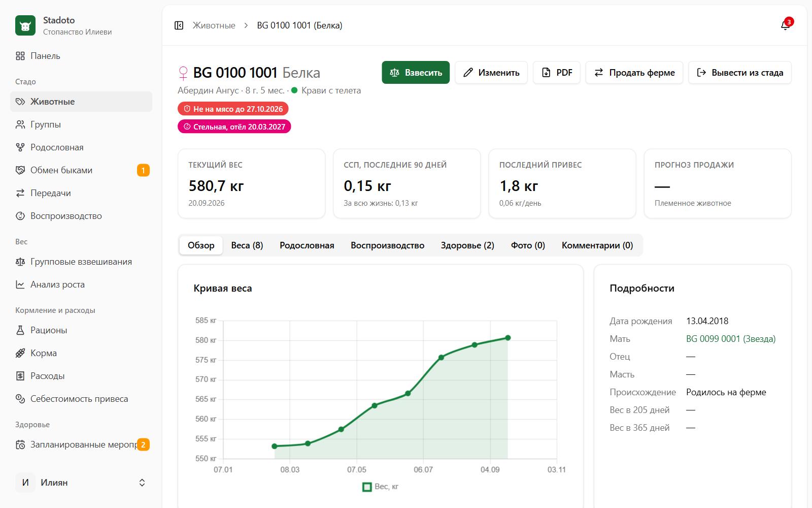Open Расходы page
This screenshot has width=812, height=508.
(x=81, y=376)
